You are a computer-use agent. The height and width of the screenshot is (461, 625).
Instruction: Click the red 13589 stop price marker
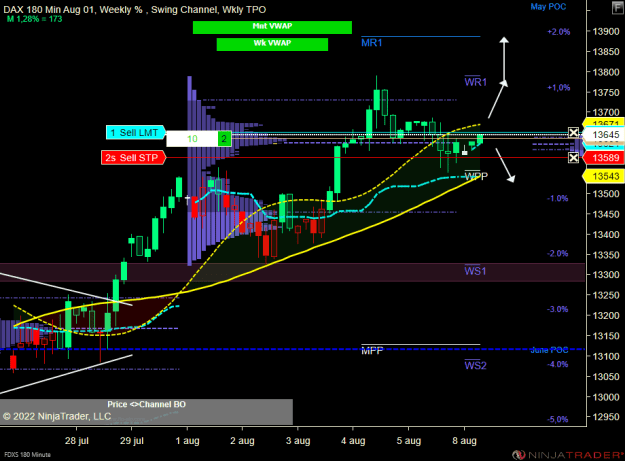[x=604, y=158]
